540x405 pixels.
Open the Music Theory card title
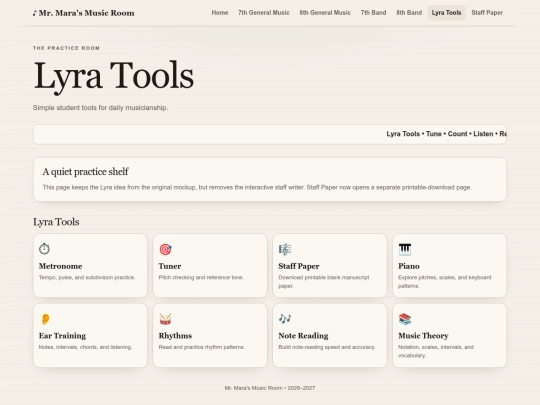tap(423, 336)
